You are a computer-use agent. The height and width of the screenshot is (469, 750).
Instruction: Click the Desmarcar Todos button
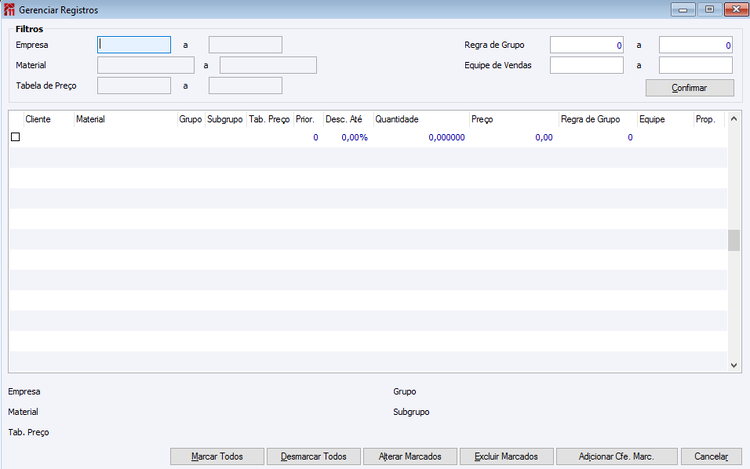click(x=313, y=457)
